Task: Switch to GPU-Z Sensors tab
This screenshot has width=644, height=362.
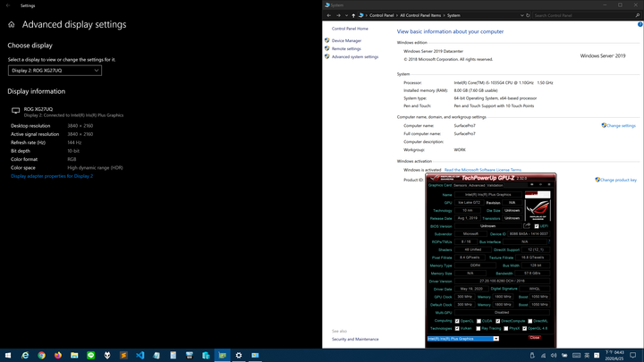Action: [x=460, y=185]
